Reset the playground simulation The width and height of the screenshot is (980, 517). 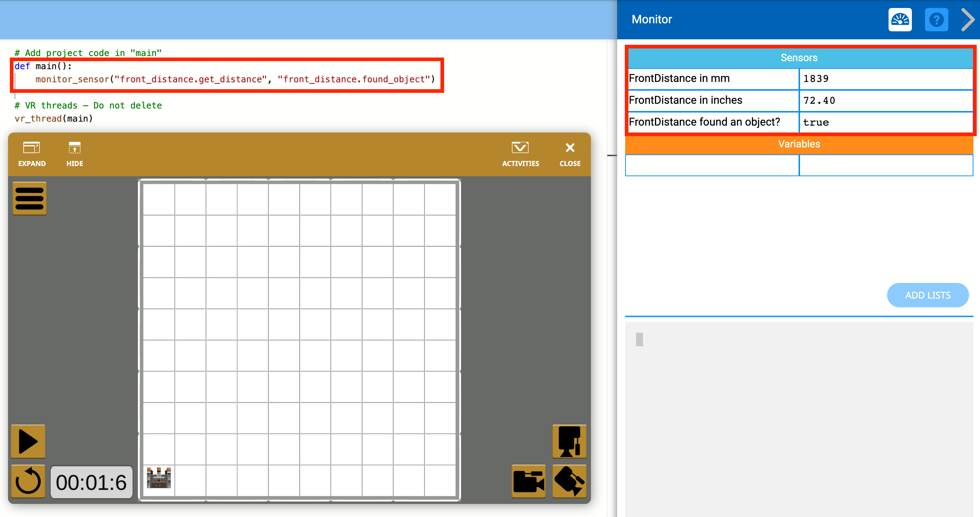28,482
